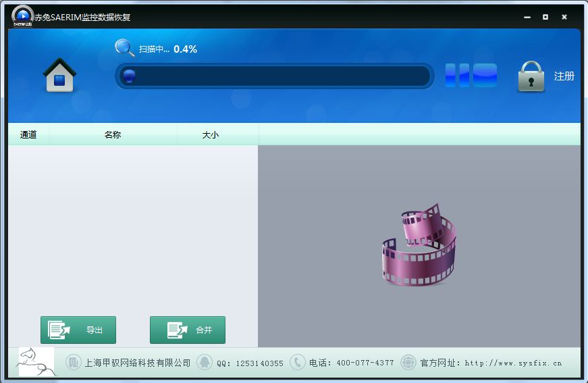This screenshot has height=383, width=588.
Task: Maximize the window
Action: (545, 17)
